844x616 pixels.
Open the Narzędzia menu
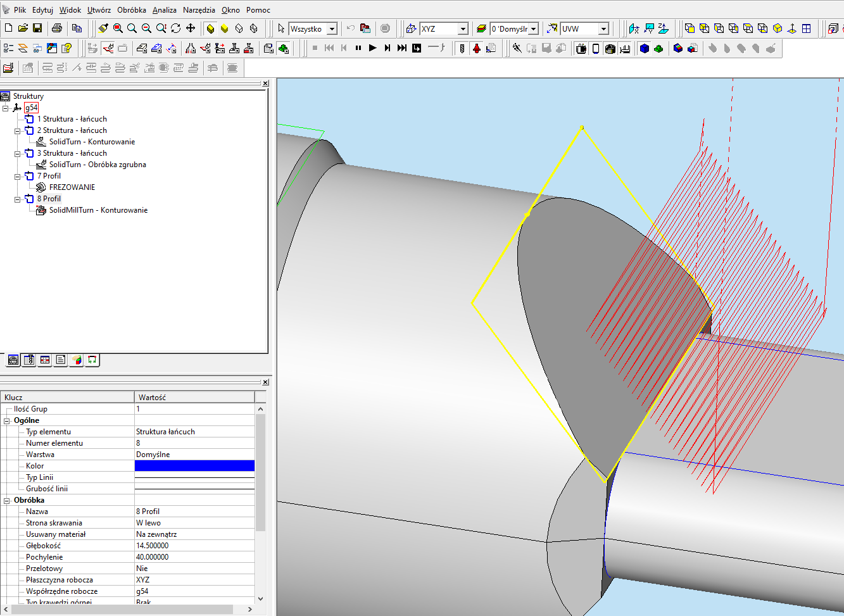[199, 9]
